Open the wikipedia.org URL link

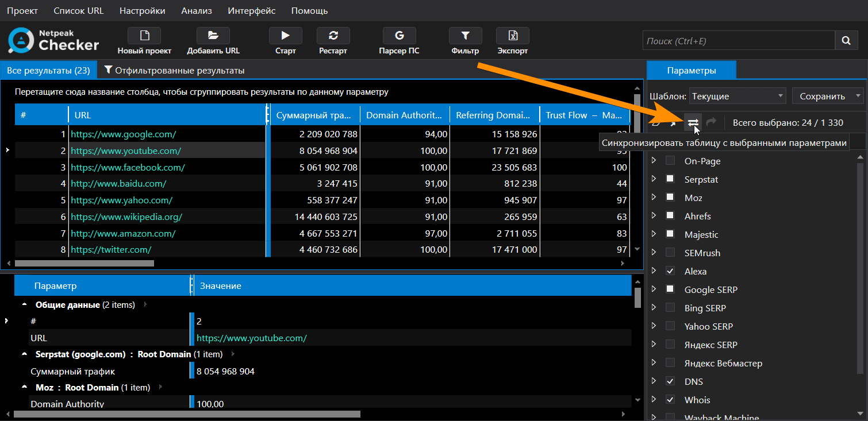tap(126, 217)
